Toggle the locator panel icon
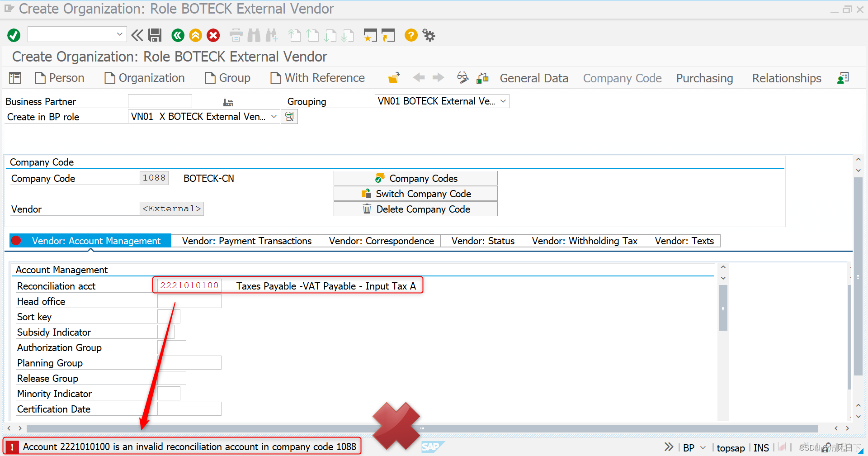 click(x=15, y=78)
